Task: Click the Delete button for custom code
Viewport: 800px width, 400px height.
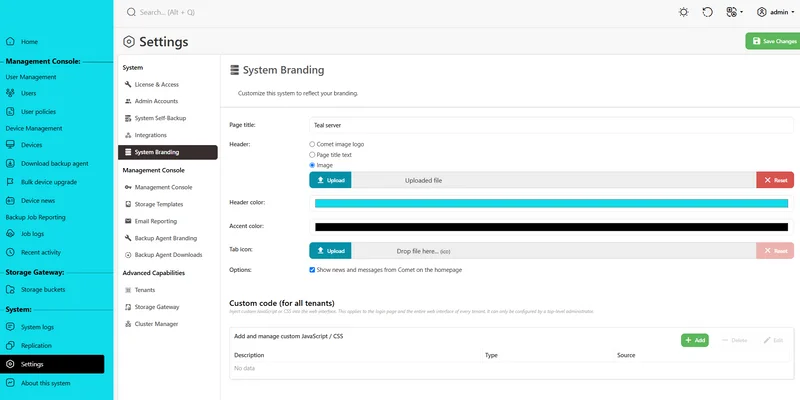Action: [735, 340]
